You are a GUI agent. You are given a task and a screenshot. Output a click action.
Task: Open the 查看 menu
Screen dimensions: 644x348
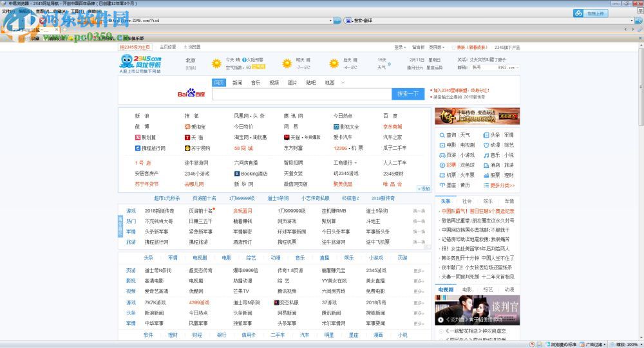pos(43,11)
